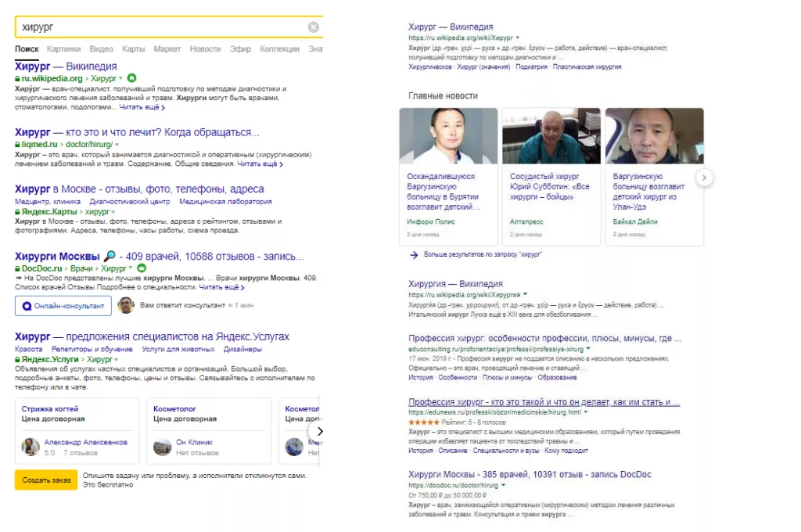Click the Подиатрия sitelink
The width and height of the screenshot is (801, 532).
tap(531, 67)
